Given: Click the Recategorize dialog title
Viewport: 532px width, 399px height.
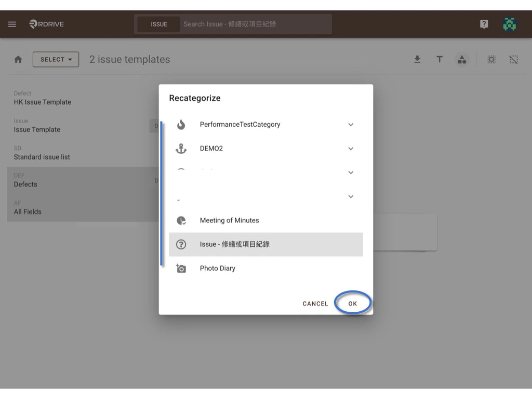Looking at the screenshot, I should click(195, 98).
